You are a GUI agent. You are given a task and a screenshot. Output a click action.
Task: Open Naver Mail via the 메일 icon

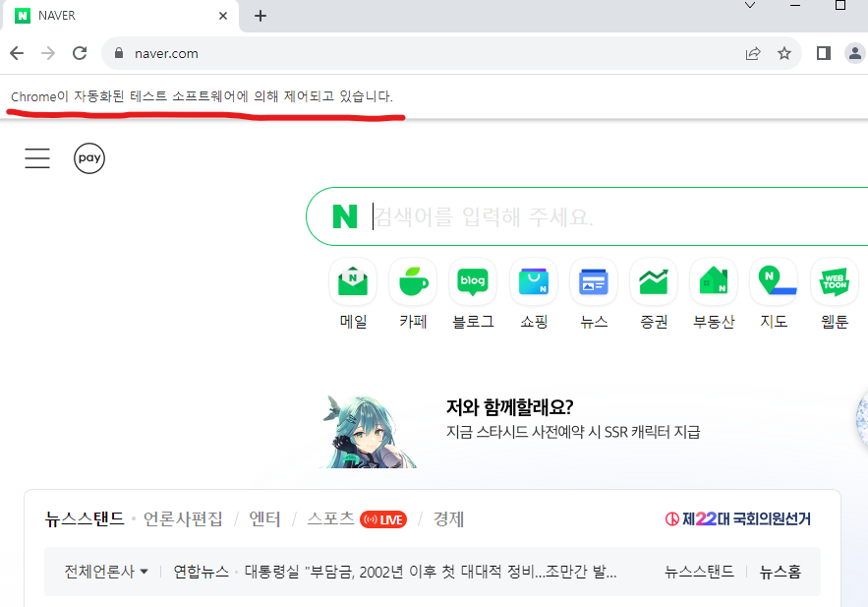click(352, 280)
